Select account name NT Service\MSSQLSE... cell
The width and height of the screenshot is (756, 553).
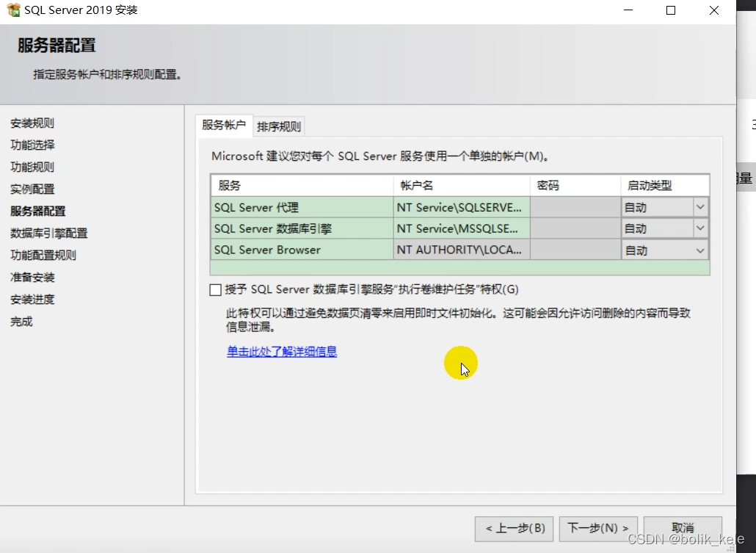click(462, 228)
